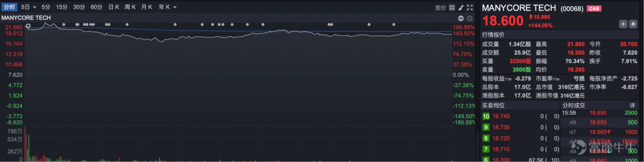This screenshot has height=162, width=644.
Task: Select ask level 7 badge
Action: 486,149
